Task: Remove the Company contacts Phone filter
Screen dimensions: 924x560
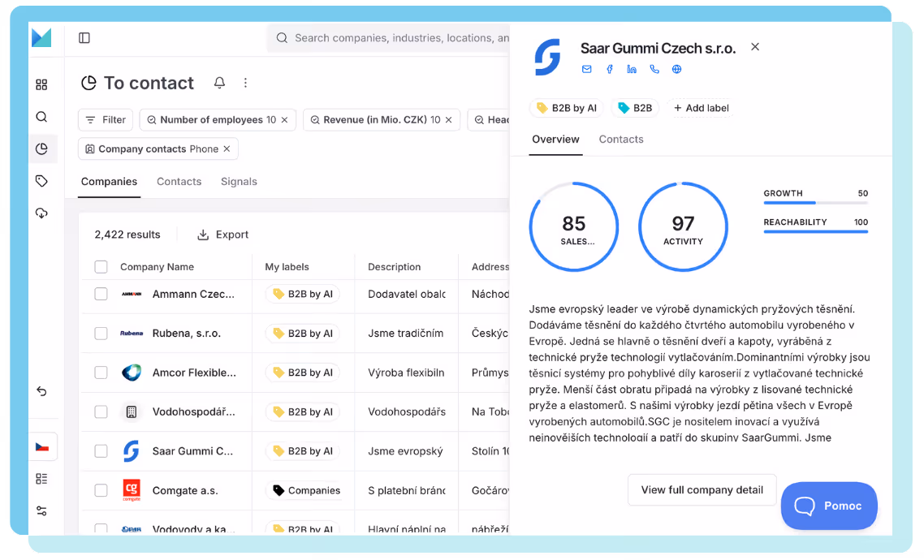Action: point(227,149)
